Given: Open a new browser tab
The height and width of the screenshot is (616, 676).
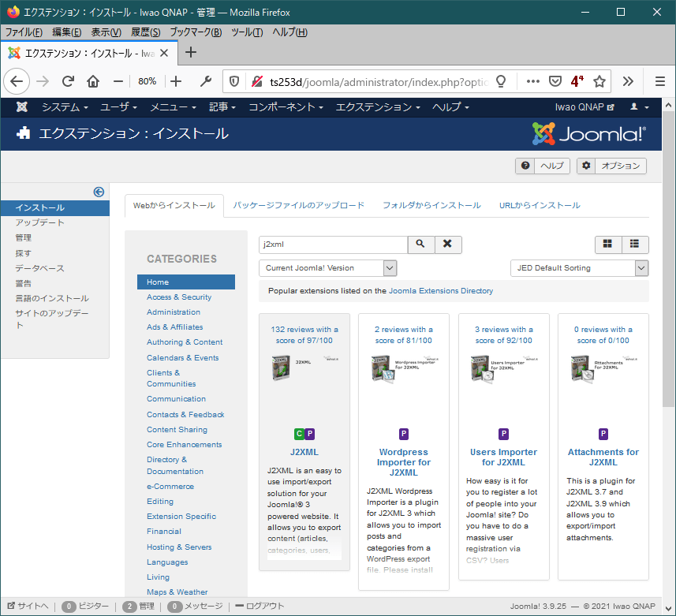Looking at the screenshot, I should point(191,53).
